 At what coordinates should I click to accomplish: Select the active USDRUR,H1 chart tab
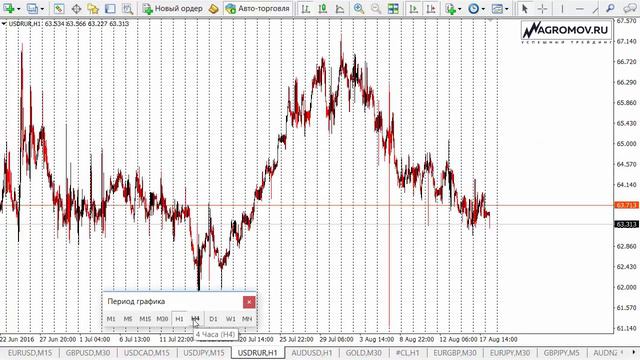[x=258, y=353]
